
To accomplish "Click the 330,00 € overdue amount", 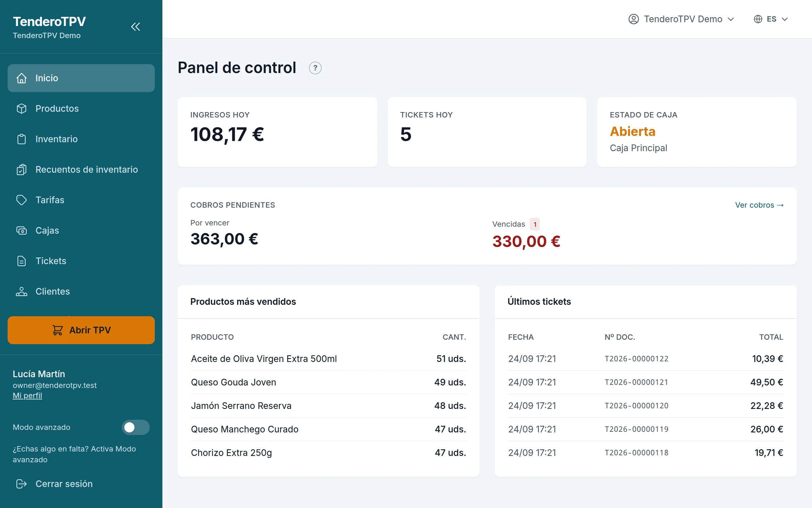I will pyautogui.click(x=526, y=242).
